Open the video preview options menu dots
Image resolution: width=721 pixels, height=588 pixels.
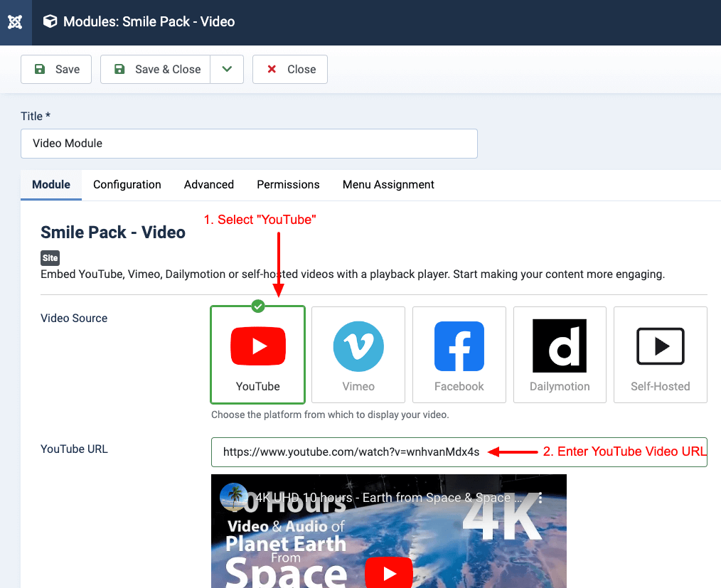click(x=540, y=498)
